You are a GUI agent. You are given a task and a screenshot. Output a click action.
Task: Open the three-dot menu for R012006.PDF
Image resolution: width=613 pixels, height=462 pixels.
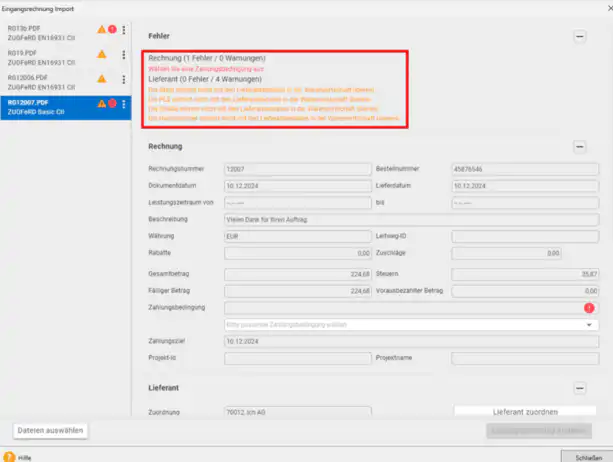(124, 79)
